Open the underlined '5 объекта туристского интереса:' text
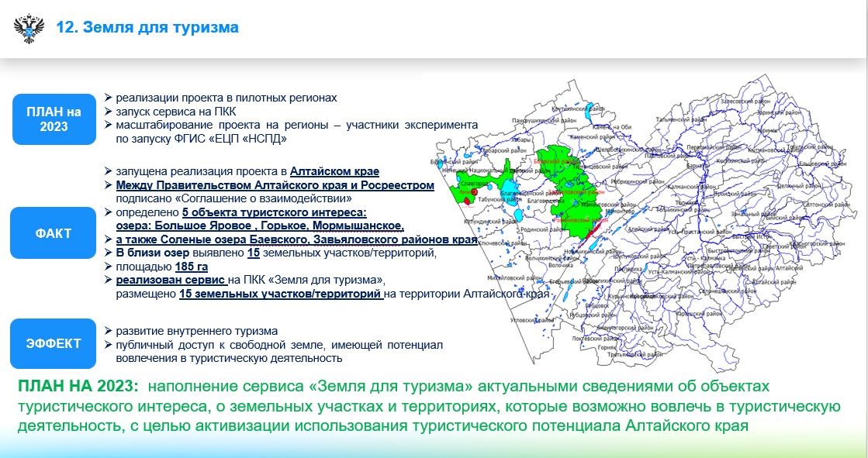This screenshot has width=868, height=458. pos(274,212)
